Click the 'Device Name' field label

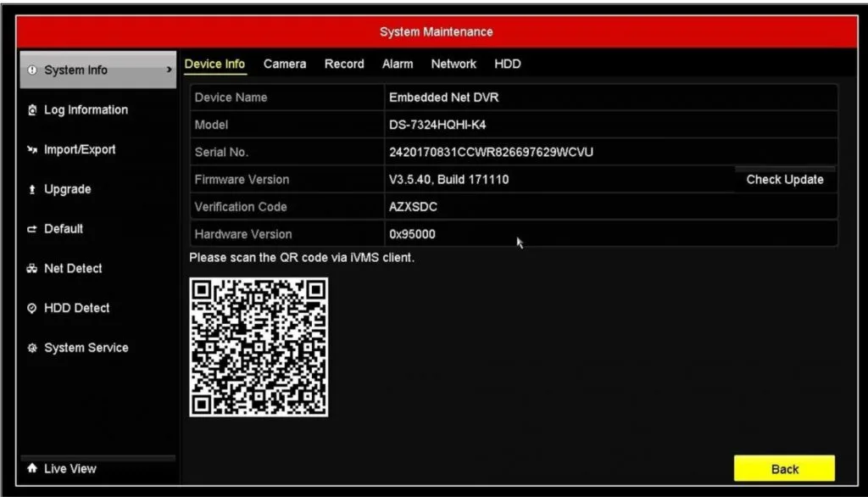(x=231, y=98)
